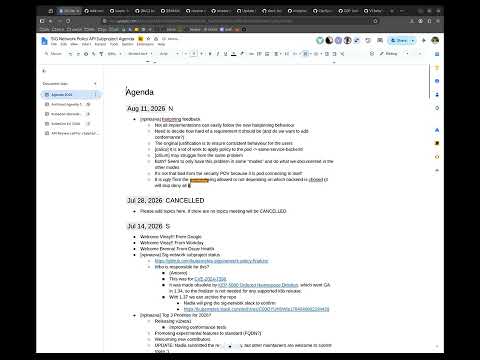Open the CVE-2024-7598 link
This screenshot has width=480, height=360.
(x=210, y=279)
